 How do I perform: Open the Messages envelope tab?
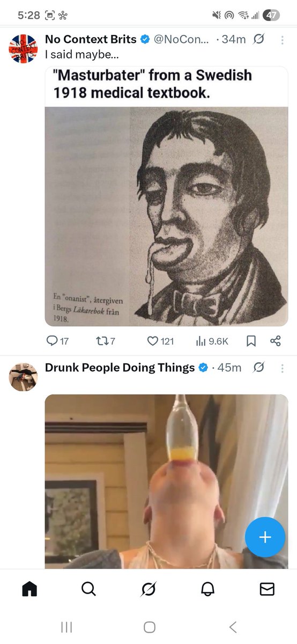pyautogui.click(x=267, y=589)
